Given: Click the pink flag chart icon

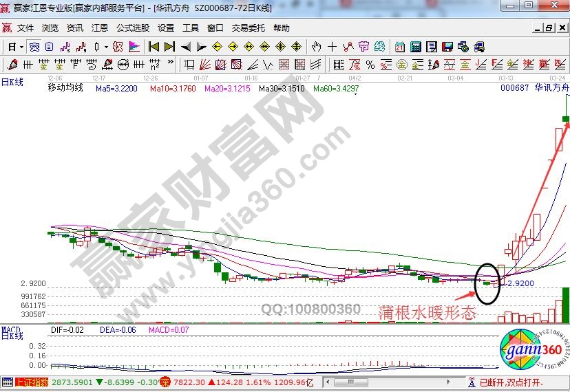Looking at the screenshot, I should [134, 47].
